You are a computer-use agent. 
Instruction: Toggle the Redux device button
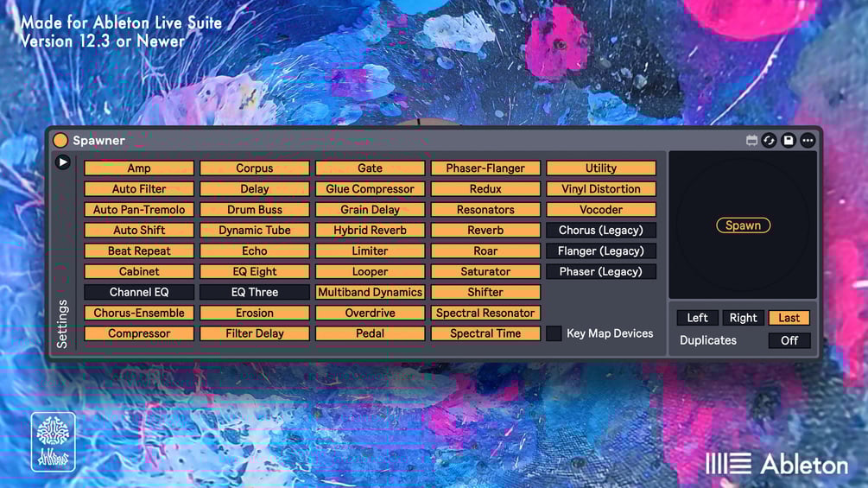point(485,188)
